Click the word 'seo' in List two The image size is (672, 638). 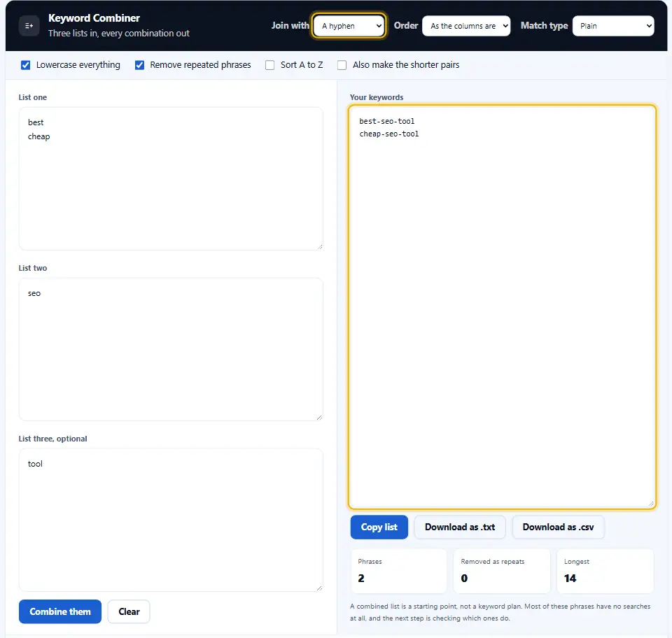point(34,293)
